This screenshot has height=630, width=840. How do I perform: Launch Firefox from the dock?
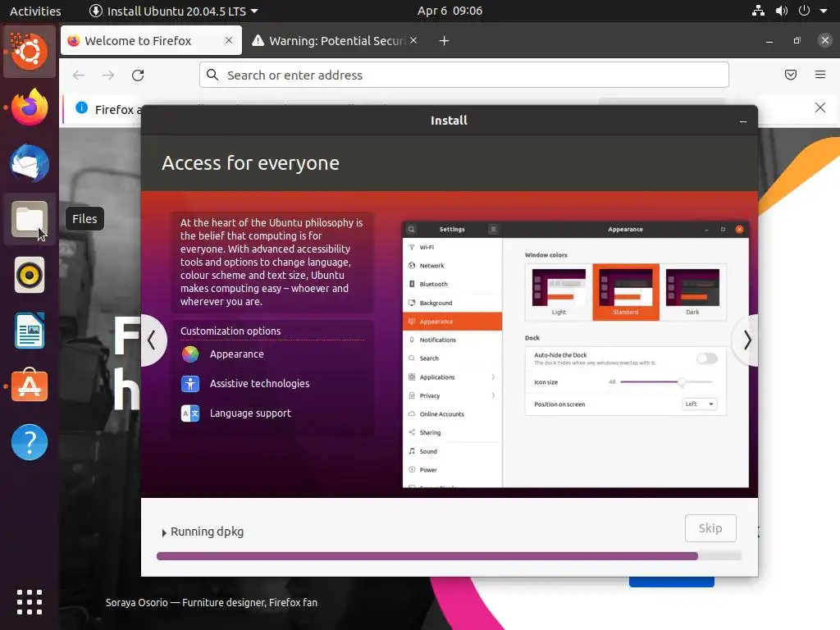pos(30,107)
